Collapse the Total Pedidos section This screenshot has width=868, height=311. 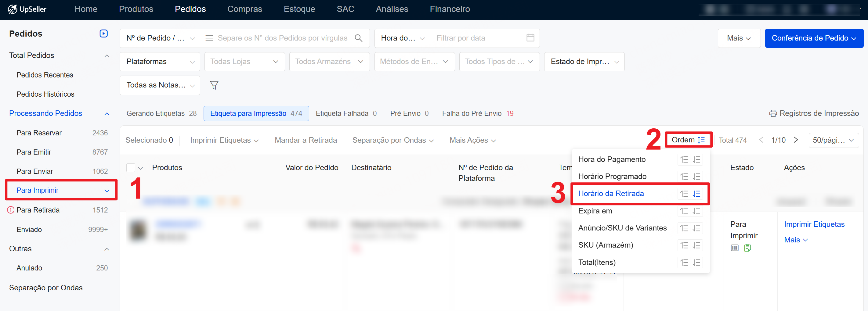coord(107,56)
